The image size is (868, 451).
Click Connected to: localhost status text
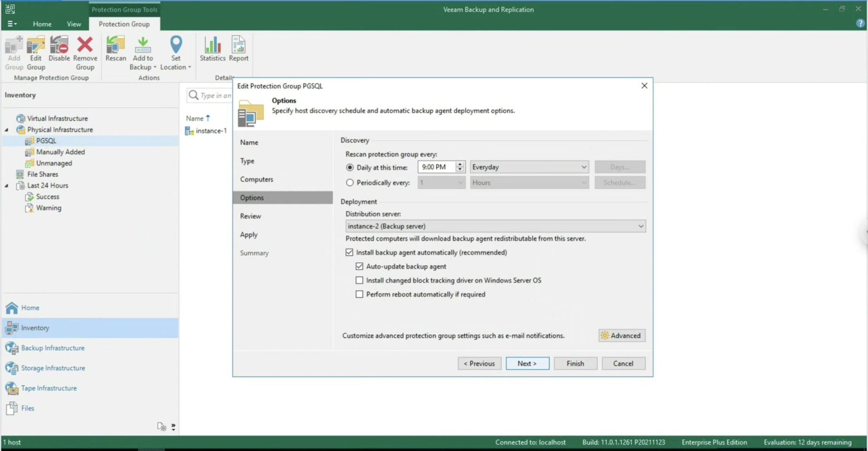click(530, 442)
